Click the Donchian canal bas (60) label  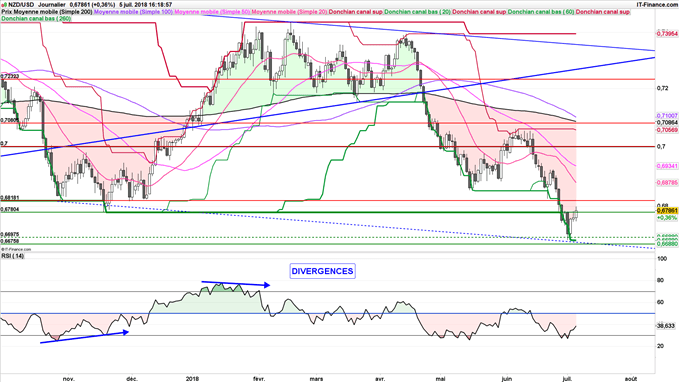541,12
